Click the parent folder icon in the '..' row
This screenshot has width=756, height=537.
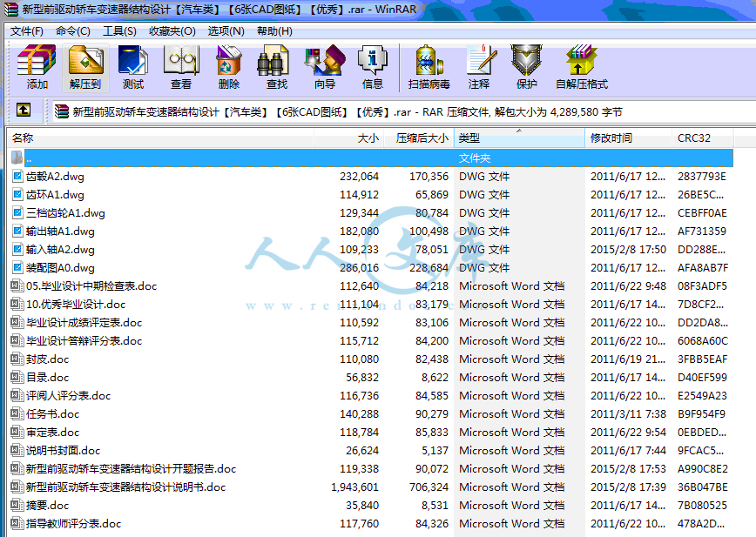click(x=17, y=158)
